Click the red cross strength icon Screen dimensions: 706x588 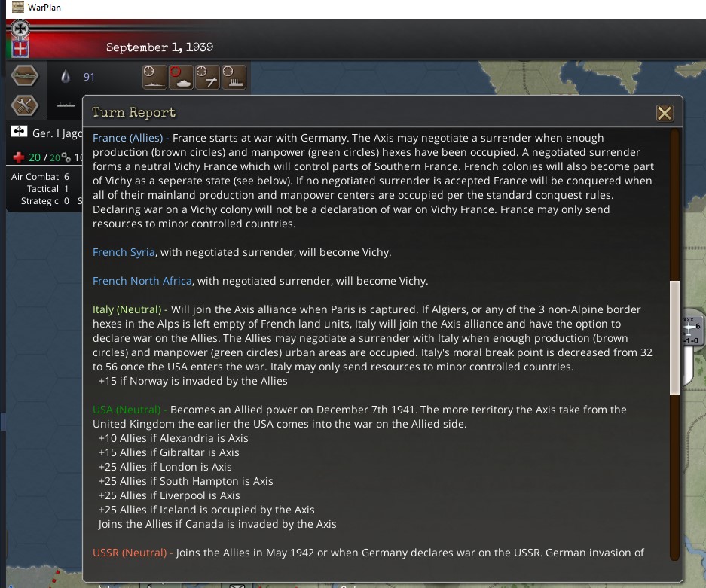(19, 157)
